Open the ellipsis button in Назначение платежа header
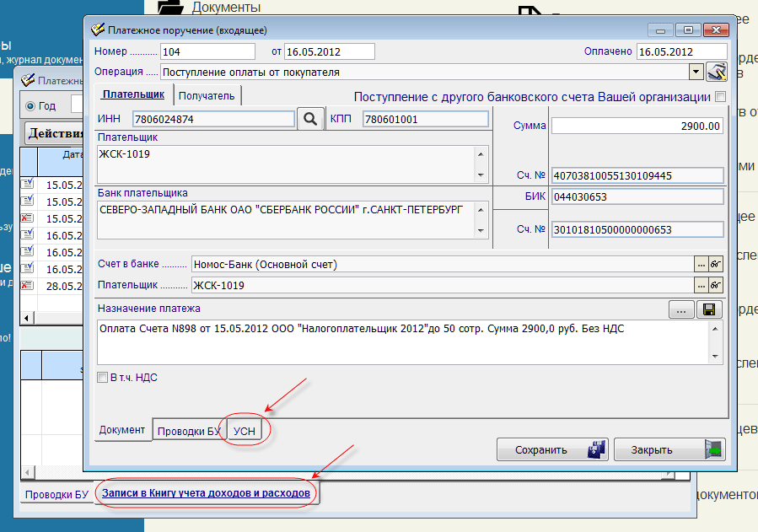758x532 pixels. coord(681,309)
